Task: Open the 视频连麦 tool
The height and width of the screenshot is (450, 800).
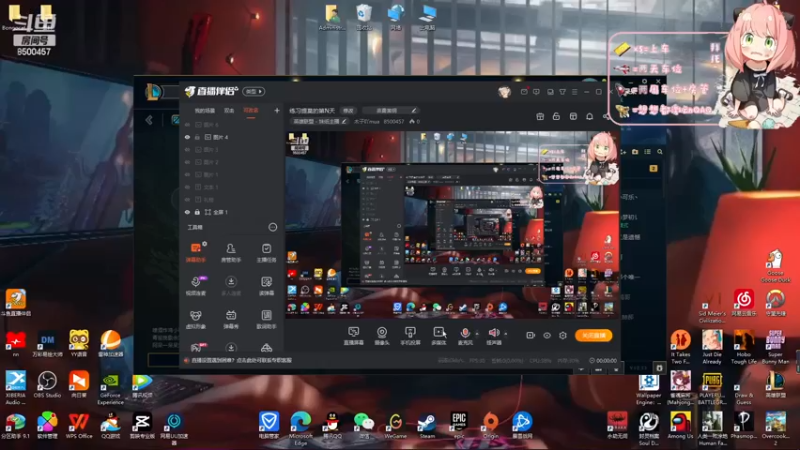Action: (x=195, y=286)
